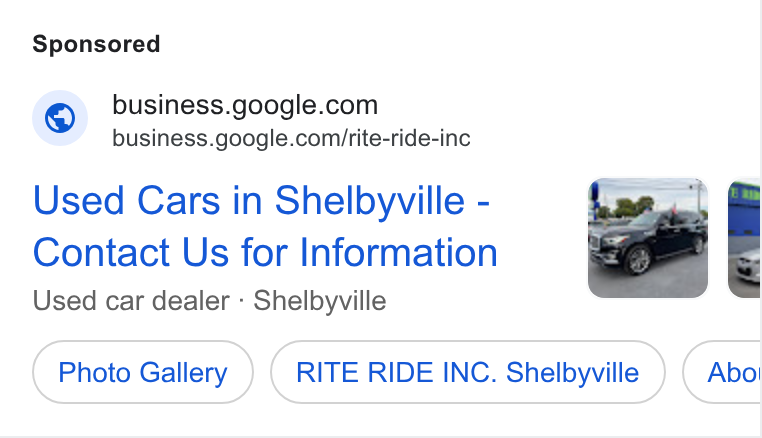This screenshot has height=438, width=762.
Task: Click the word 'Information' in the headline
Action: pos(398,252)
